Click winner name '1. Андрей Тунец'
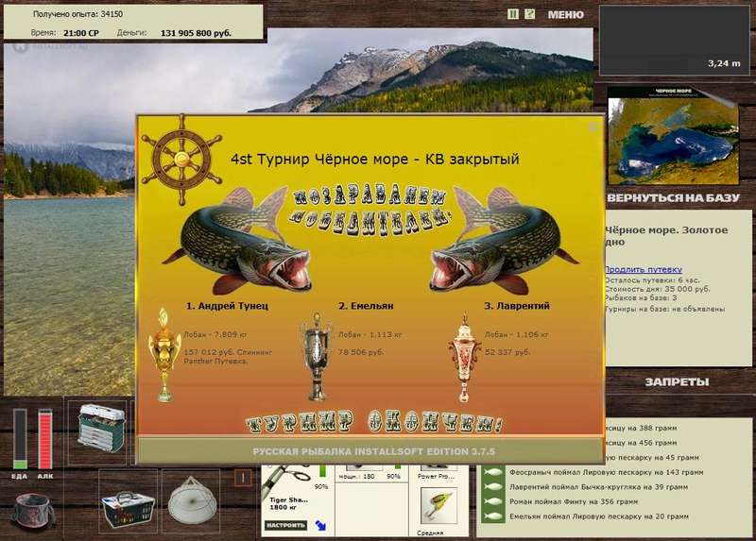 coord(227,306)
